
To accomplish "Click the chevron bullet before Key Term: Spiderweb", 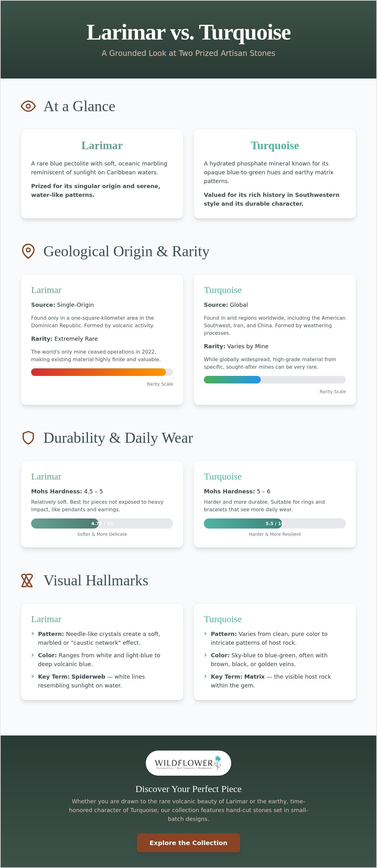I will (33, 676).
